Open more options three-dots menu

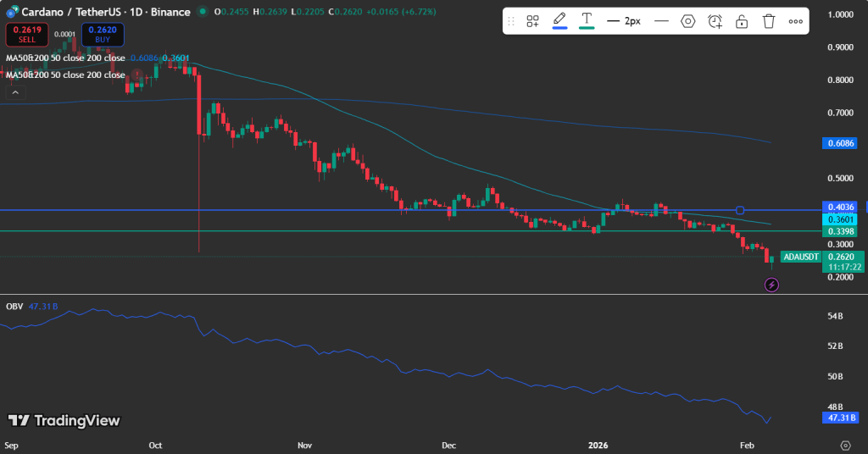(x=795, y=21)
